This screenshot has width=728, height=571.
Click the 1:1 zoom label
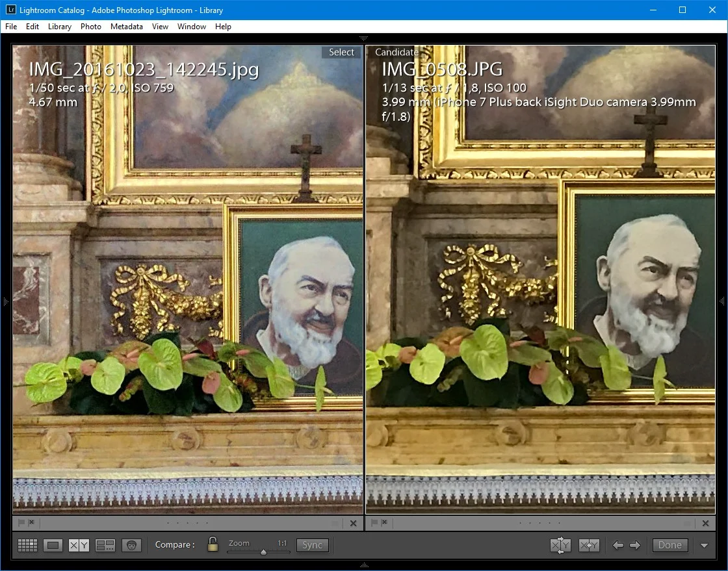282,542
